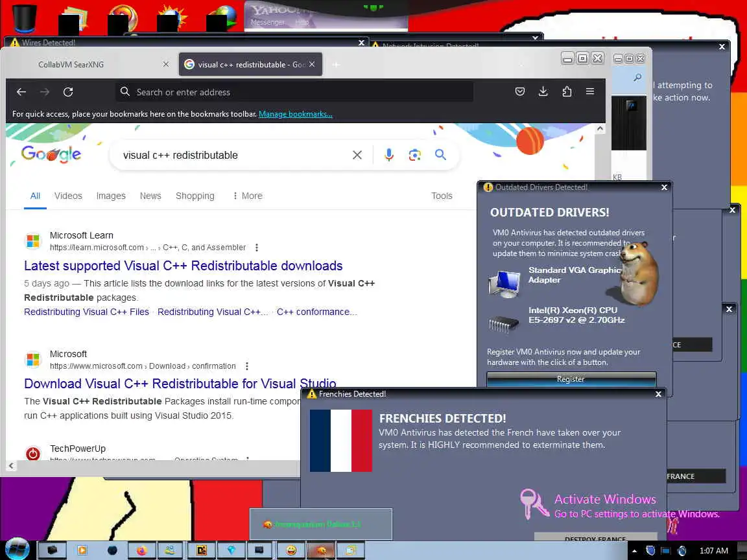Switch to Images search results
Viewport: 747px width, 560px height.
(x=111, y=196)
